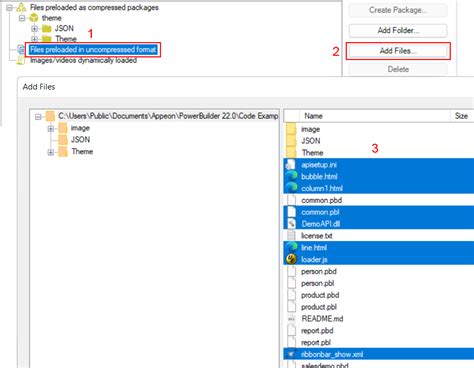Screen dimensions: 474x368
Task: Collapse the theme package node
Action: click(x=22, y=18)
